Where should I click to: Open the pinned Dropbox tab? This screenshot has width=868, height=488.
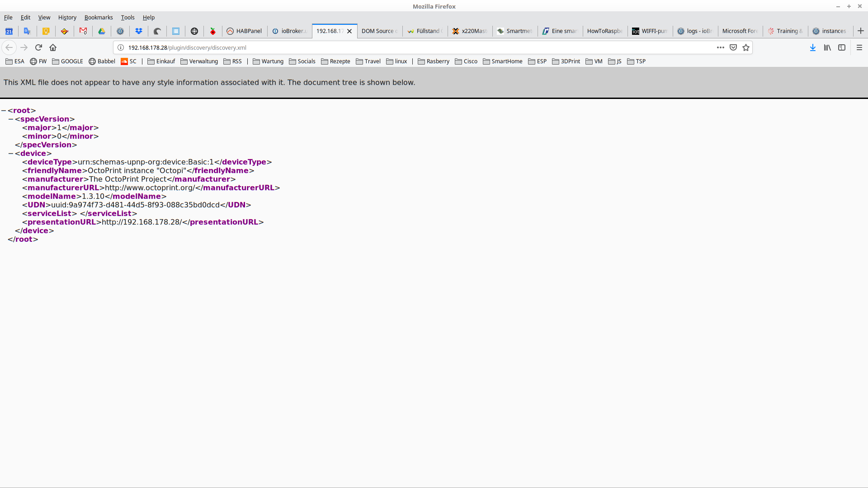[139, 31]
